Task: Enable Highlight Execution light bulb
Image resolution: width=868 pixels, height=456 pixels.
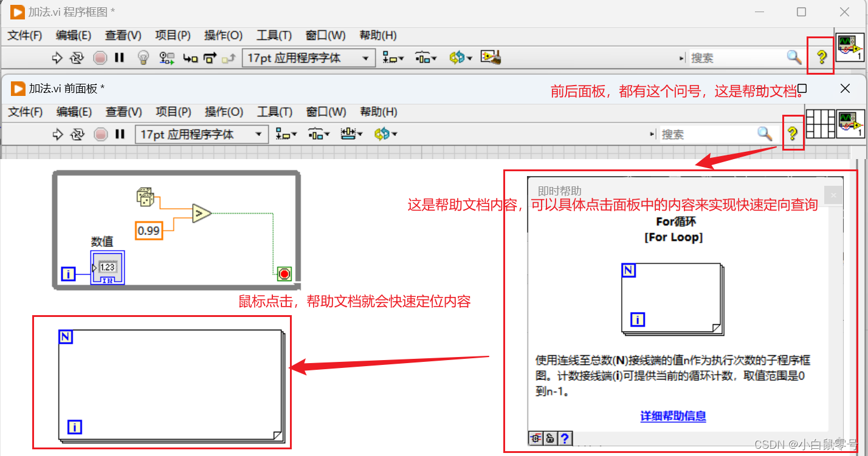Action: point(143,57)
